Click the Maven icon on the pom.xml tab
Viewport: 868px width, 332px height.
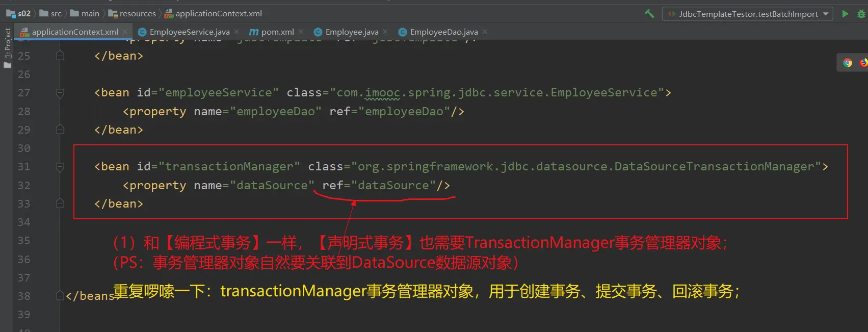253,32
